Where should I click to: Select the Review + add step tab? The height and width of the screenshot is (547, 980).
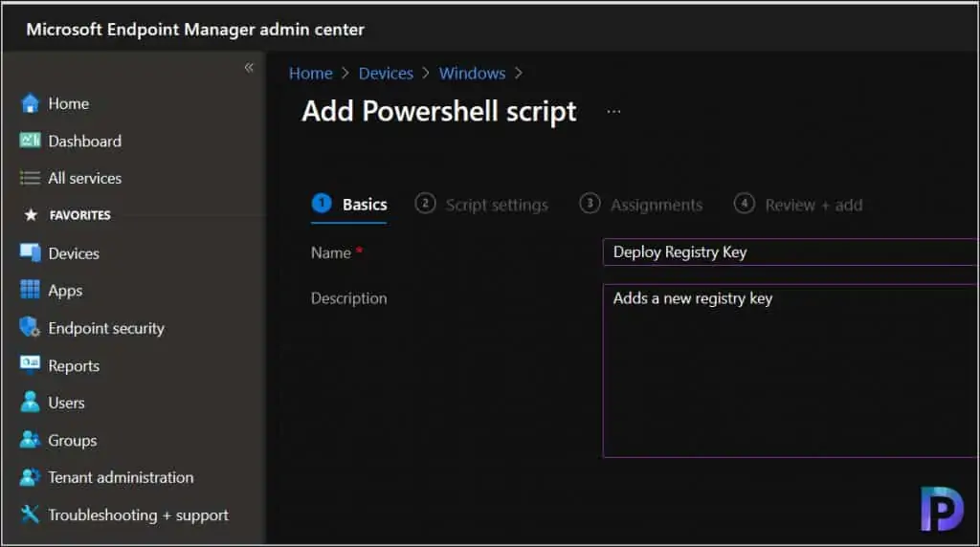[798, 205]
